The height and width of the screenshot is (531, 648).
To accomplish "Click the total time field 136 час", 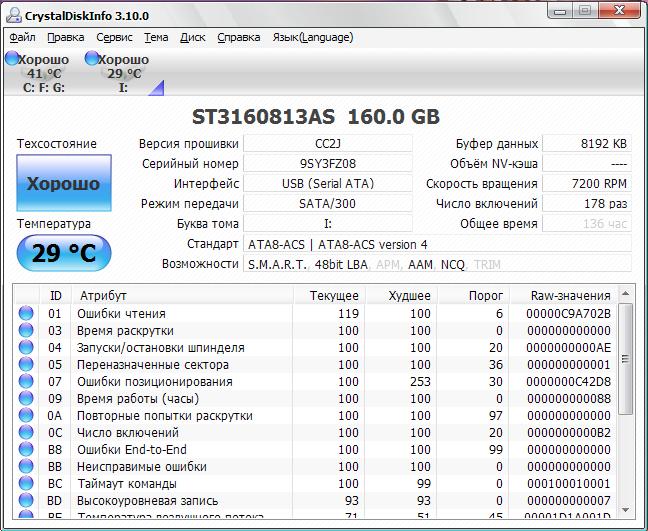I will 587,223.
